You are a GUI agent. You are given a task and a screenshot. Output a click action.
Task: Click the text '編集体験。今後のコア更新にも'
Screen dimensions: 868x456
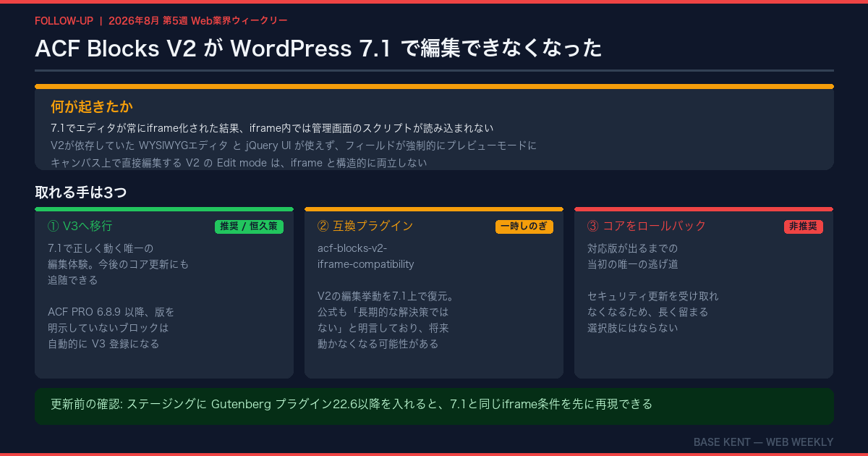pos(118,264)
